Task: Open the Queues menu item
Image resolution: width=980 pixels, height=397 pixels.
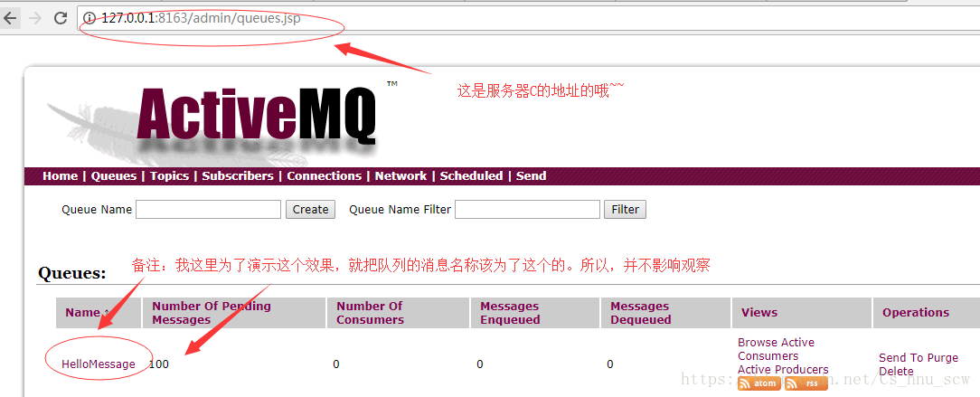Action: (114, 176)
